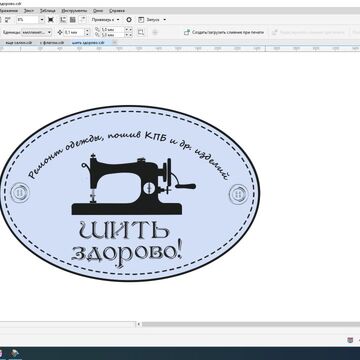Open the Справка menu
This screenshot has width=360, height=360.
(117, 11)
